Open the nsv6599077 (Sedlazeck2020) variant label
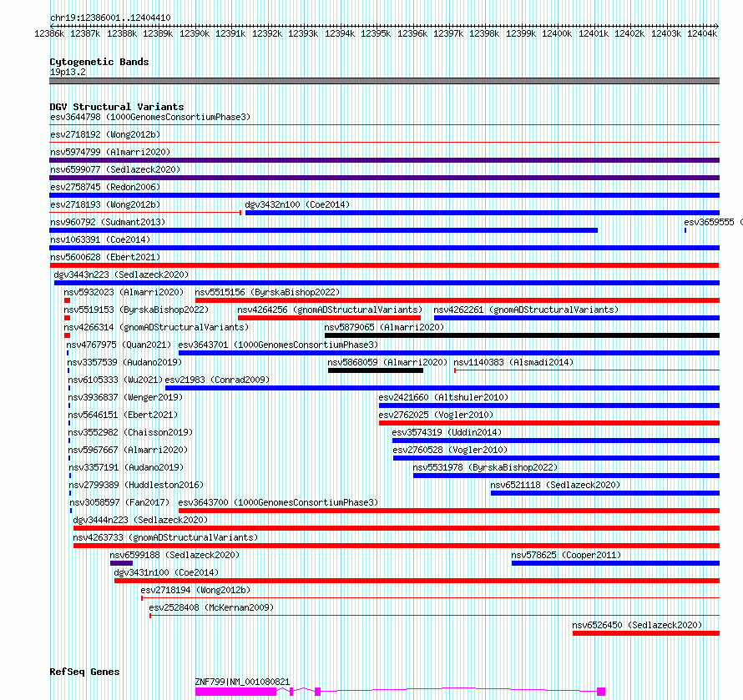This screenshot has width=743, height=700. tap(115, 169)
